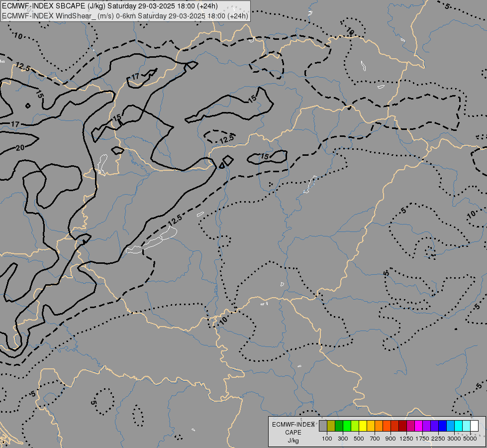Image resolution: width=487 pixels, height=448 pixels.
Task: Click the CAPE legend label
Action: [293, 433]
